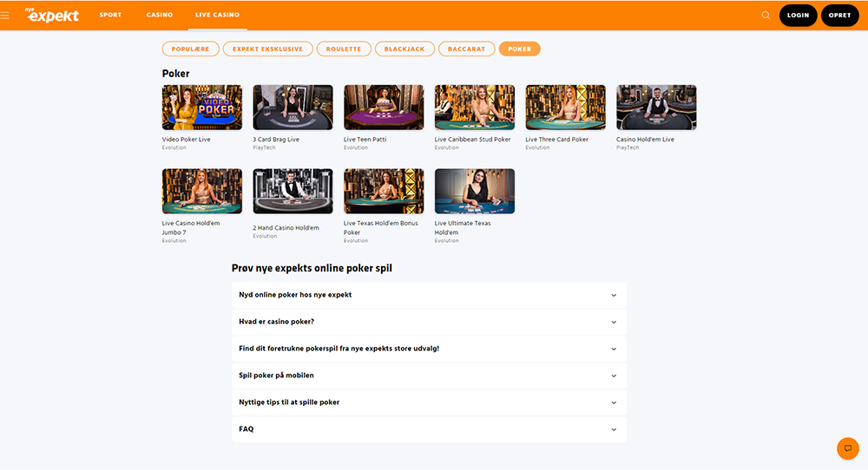Click the Video Poker Live title text

click(186, 140)
